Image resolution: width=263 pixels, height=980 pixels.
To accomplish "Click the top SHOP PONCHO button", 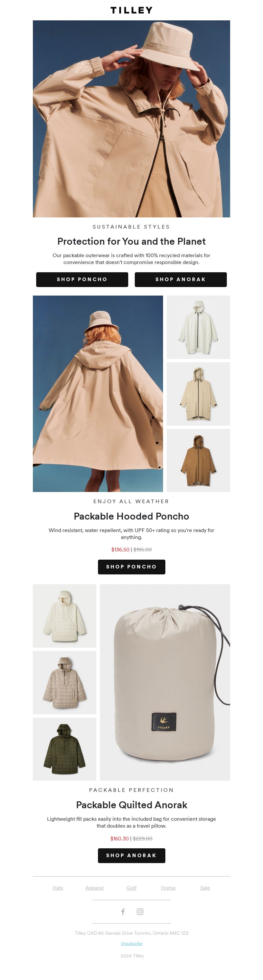I will pos(82,279).
